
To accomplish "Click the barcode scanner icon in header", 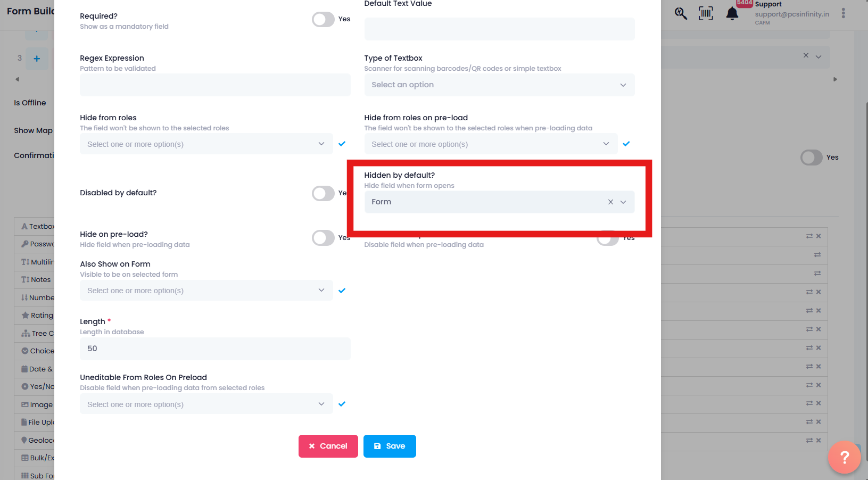I will 706,13.
